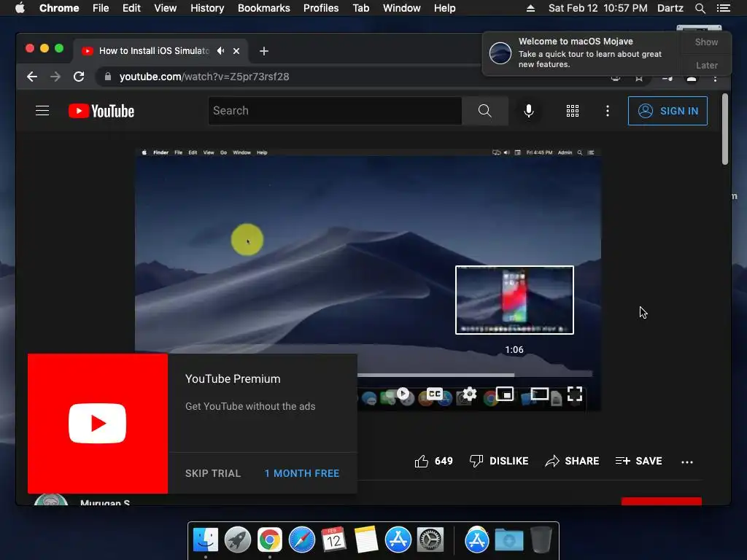This screenshot has height=560, width=747.
Task: Open YouTube settings three-dot menu
Action: coord(607,111)
